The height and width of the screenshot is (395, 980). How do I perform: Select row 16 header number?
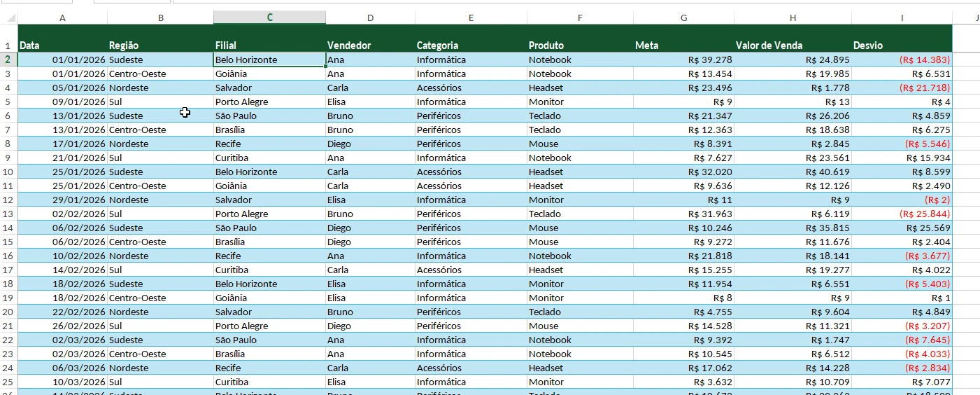[x=8, y=256]
